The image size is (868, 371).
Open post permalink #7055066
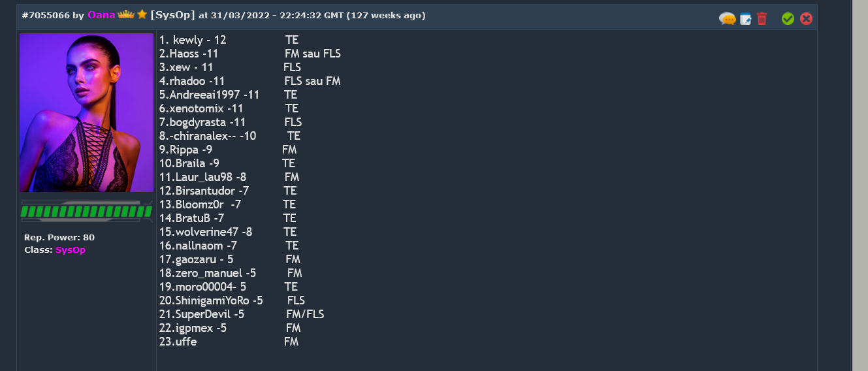click(x=46, y=15)
